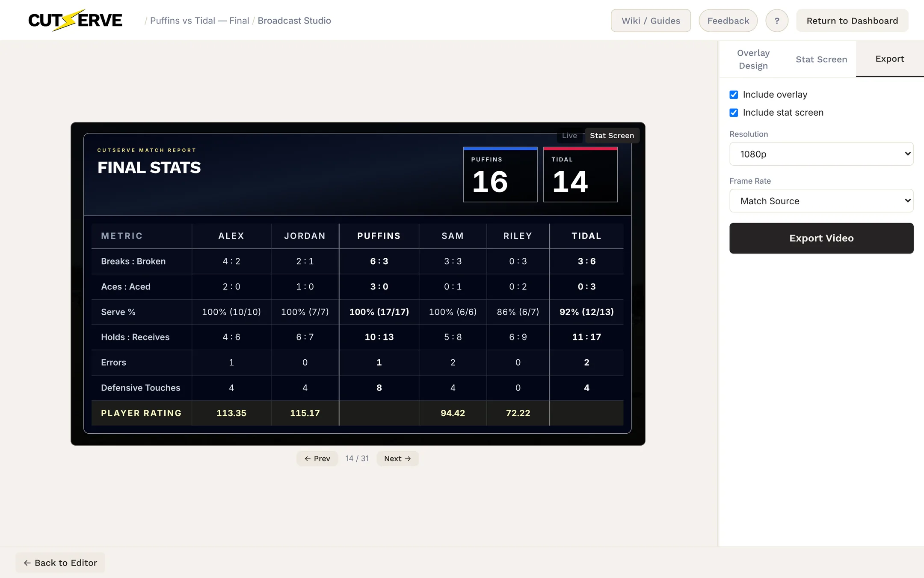Image resolution: width=924 pixels, height=578 pixels.
Task: Click Jordan's rating value 115.17
Action: tap(305, 413)
